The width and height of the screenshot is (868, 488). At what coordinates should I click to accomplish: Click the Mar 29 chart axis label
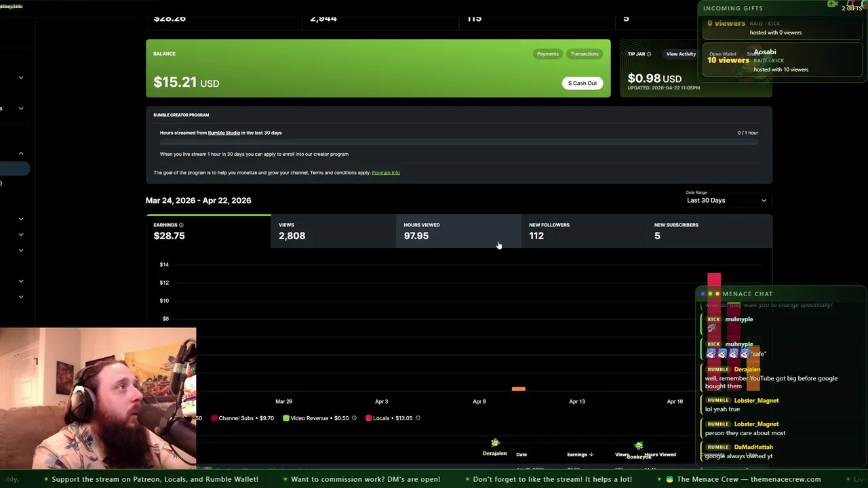[283, 402]
